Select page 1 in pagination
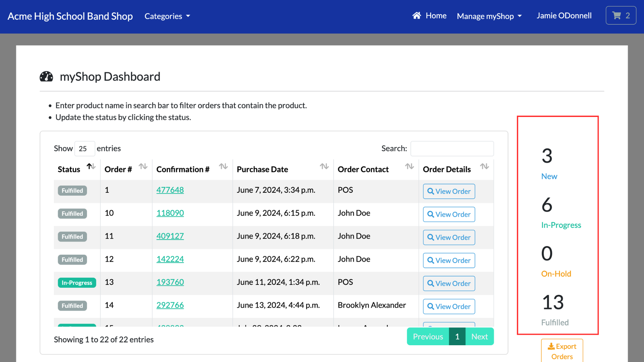 (x=457, y=337)
